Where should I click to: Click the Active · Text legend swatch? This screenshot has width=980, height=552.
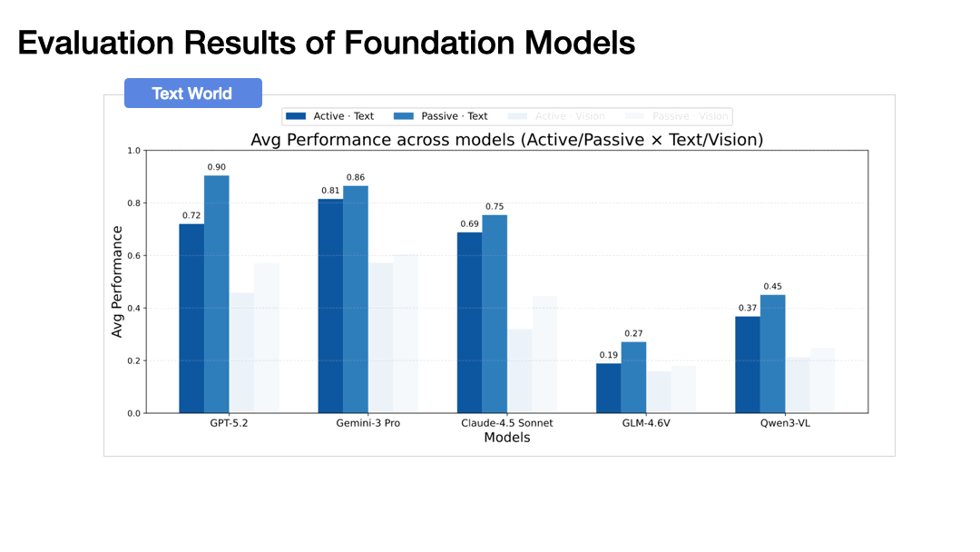[x=296, y=116]
